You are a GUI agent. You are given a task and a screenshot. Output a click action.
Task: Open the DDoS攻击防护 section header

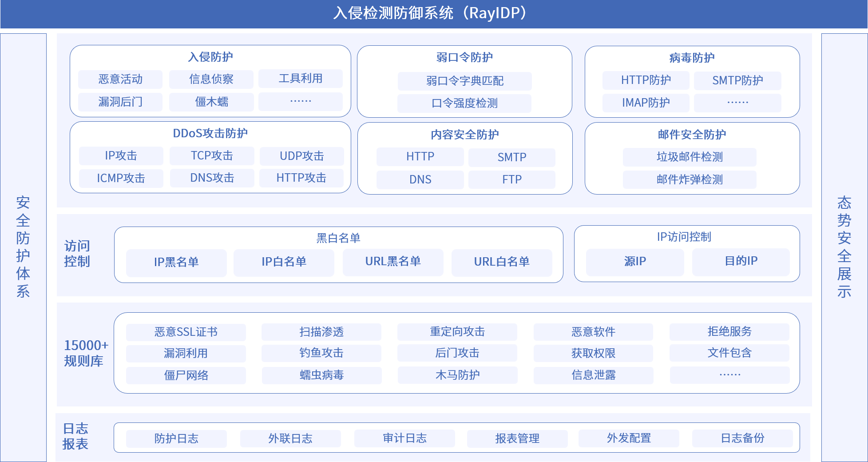(x=210, y=133)
